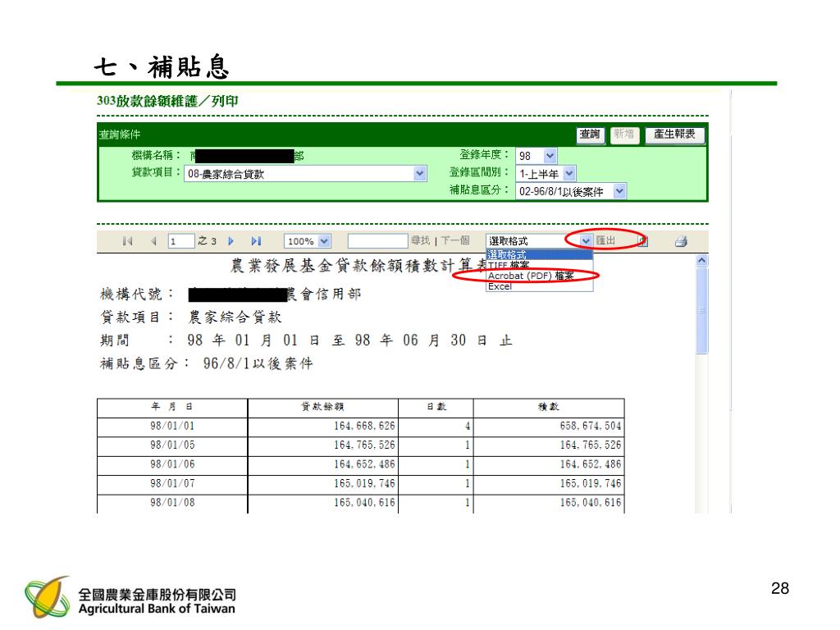Jump to last report page icon
This screenshot has width=840, height=630.
(256, 241)
